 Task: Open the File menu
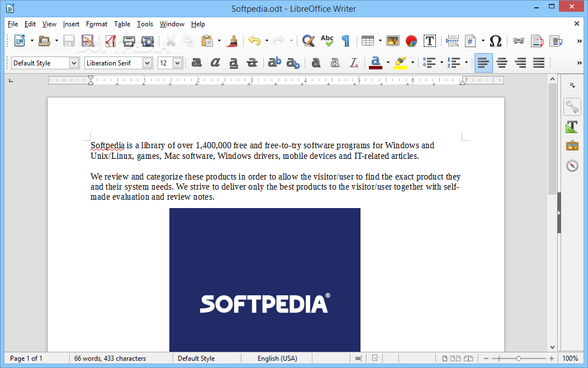[13, 24]
